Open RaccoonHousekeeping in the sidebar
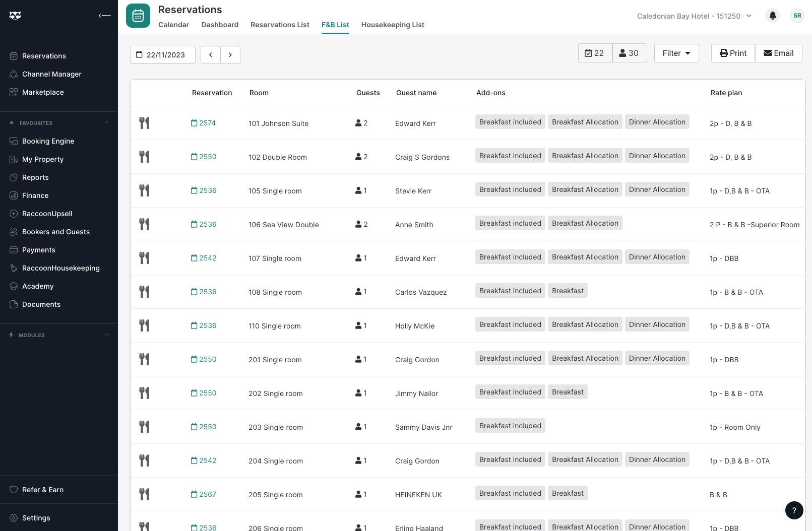This screenshot has width=812, height=531. [60, 268]
